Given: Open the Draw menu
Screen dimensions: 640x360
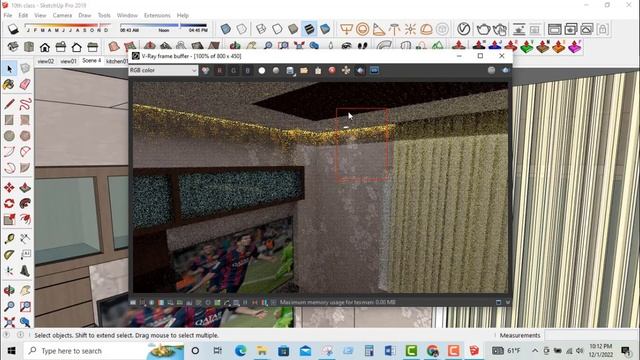Looking at the screenshot, I should point(84,15).
